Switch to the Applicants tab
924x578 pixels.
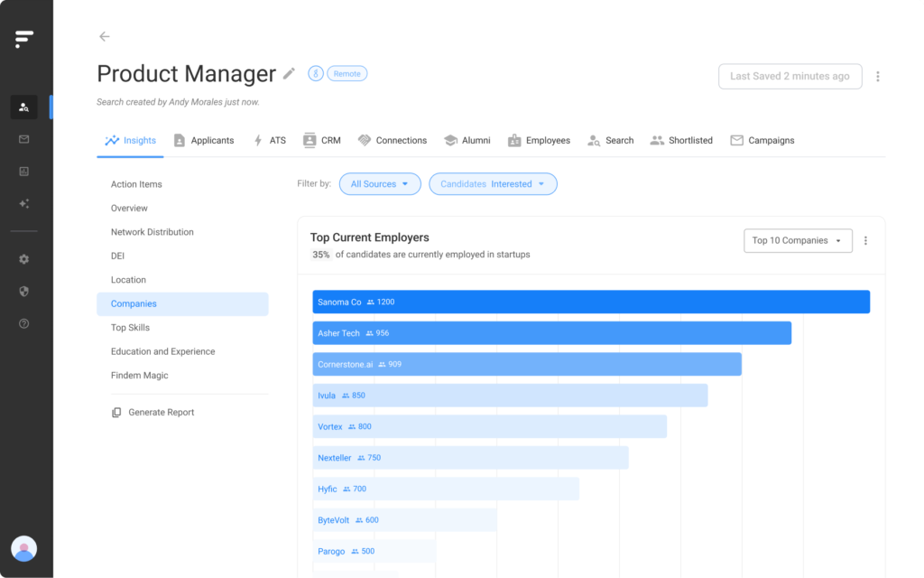(204, 140)
